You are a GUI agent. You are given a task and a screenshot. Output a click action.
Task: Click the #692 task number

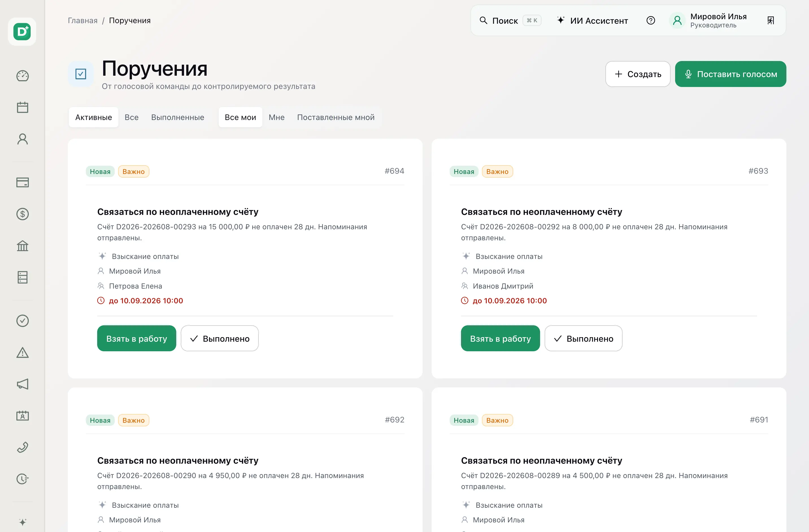click(394, 420)
